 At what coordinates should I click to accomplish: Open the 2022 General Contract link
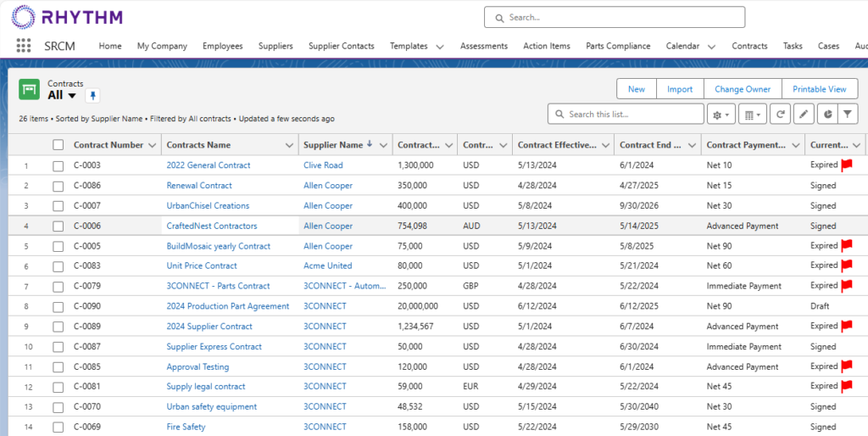point(209,165)
